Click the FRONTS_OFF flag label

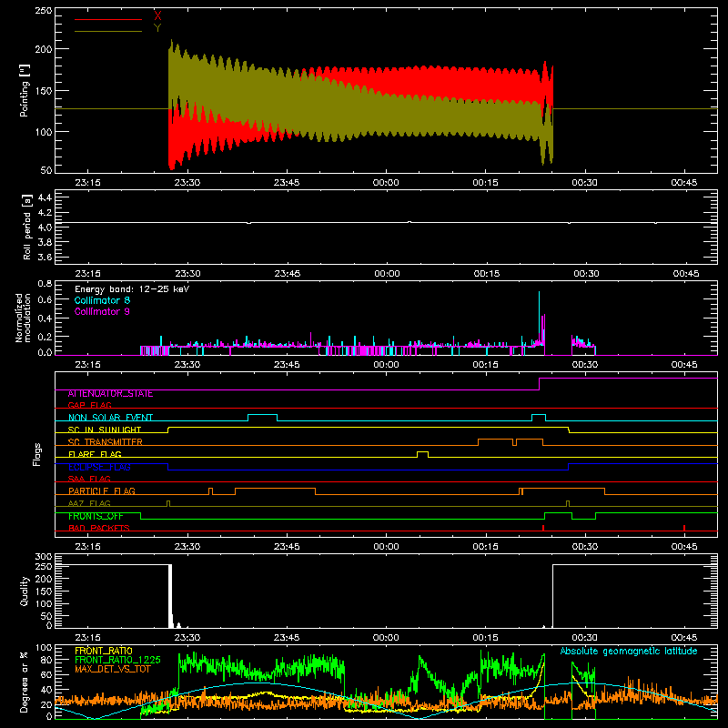[x=96, y=516]
